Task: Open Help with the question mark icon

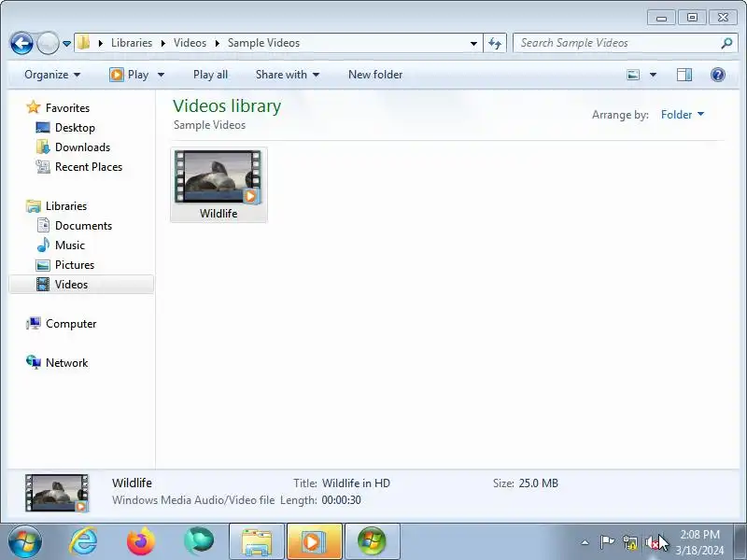Action: pyautogui.click(x=717, y=75)
